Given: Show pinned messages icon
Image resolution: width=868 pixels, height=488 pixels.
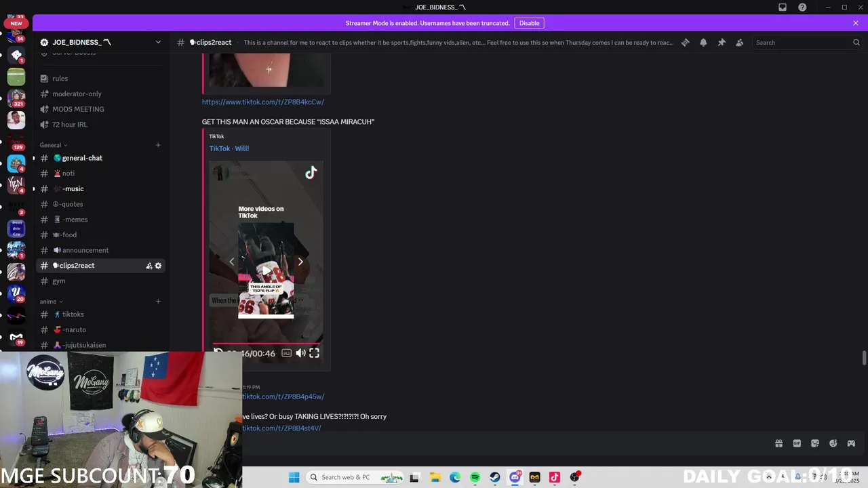Looking at the screenshot, I should [722, 42].
